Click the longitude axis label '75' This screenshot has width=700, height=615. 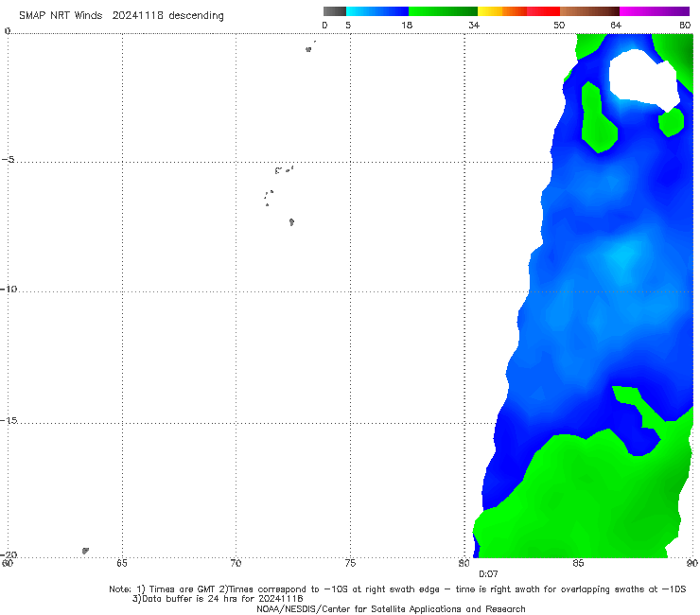click(x=350, y=563)
